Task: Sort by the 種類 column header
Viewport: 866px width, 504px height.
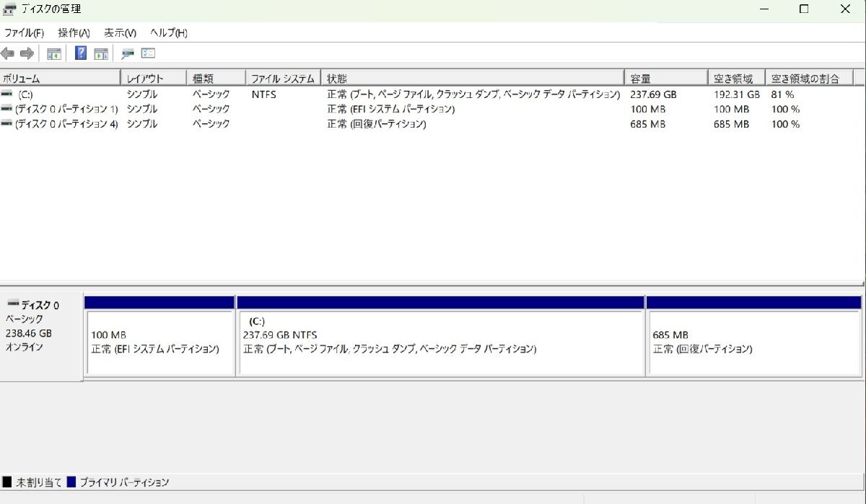Action: tap(216, 79)
